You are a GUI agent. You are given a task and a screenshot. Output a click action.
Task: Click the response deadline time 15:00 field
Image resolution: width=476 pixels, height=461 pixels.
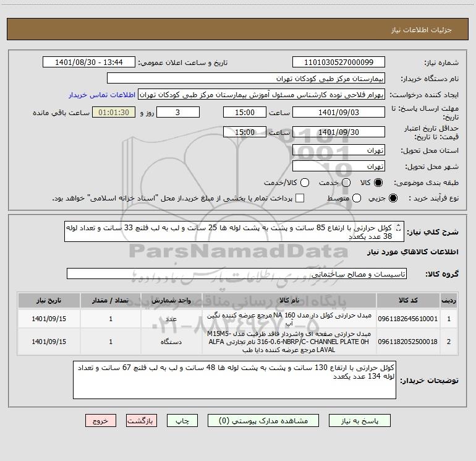(245, 112)
